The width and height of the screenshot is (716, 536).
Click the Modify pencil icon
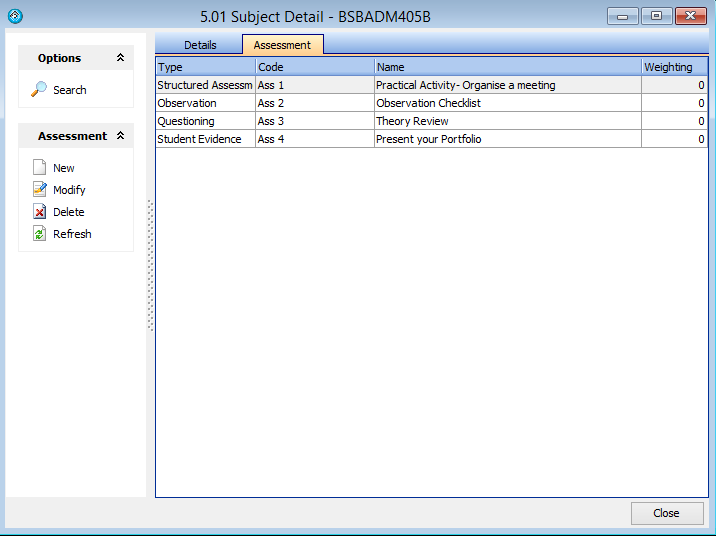pos(39,190)
